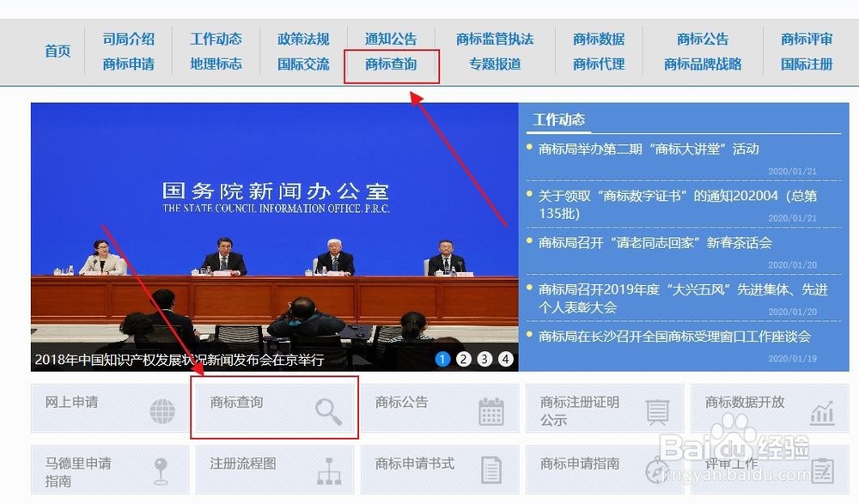Open 通知公告 navigation item

(391, 39)
